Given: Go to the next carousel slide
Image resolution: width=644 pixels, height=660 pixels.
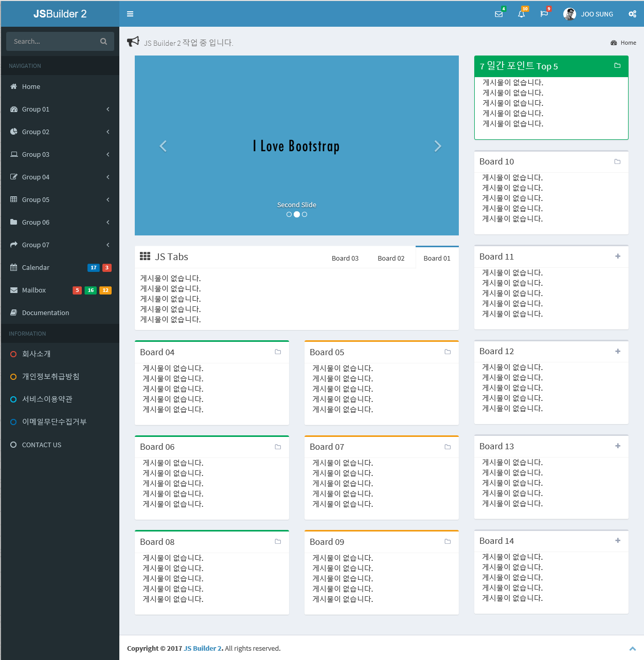Looking at the screenshot, I should (x=437, y=146).
